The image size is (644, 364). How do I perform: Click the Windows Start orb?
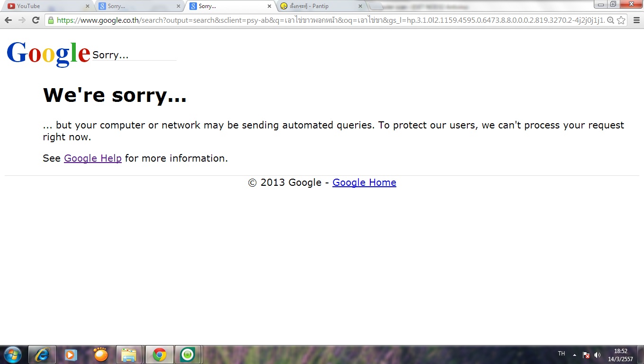pos(13,355)
